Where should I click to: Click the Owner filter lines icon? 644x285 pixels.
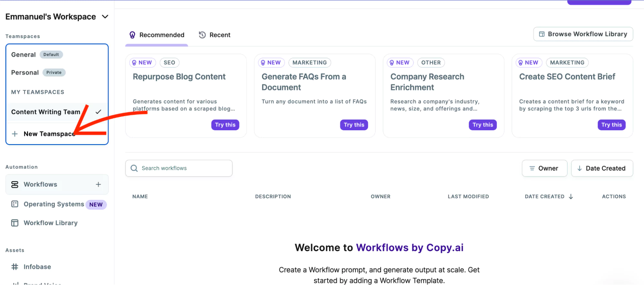(532, 168)
